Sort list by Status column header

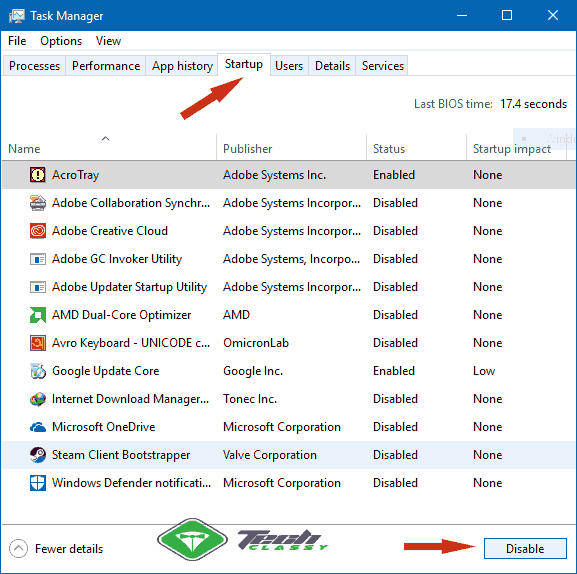[x=416, y=147]
